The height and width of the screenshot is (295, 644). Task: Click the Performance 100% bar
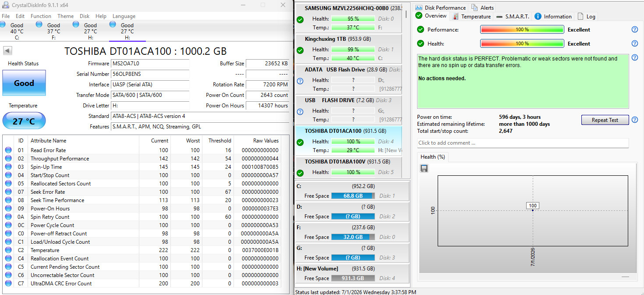coord(522,30)
